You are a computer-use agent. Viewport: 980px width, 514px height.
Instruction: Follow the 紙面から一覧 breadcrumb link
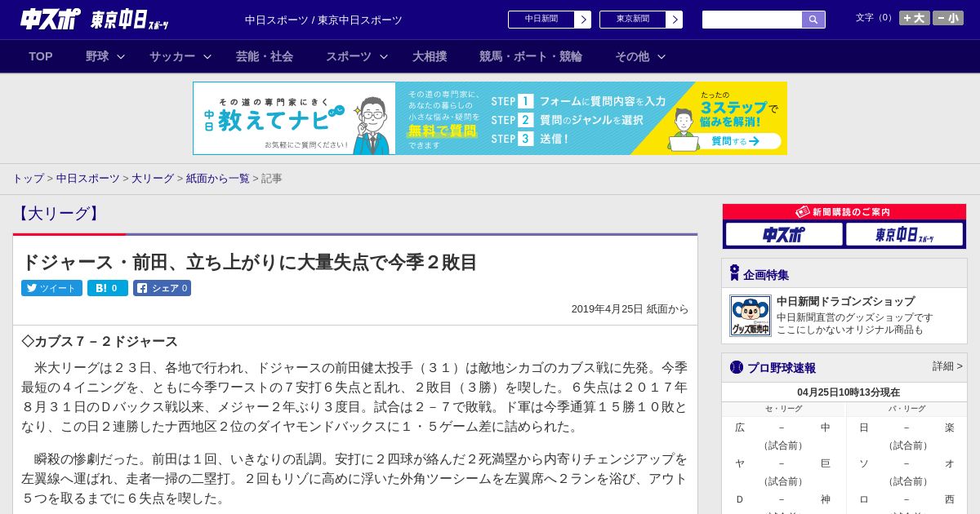(x=217, y=178)
